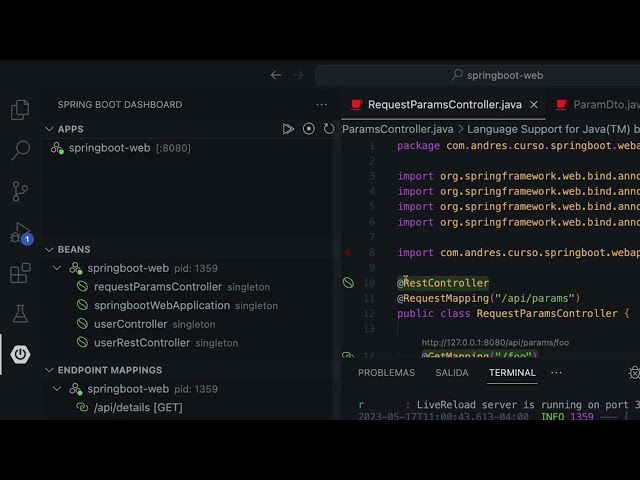The image size is (640, 480).
Task: Select springboot-web [:8080] app row
Action: pos(188,148)
